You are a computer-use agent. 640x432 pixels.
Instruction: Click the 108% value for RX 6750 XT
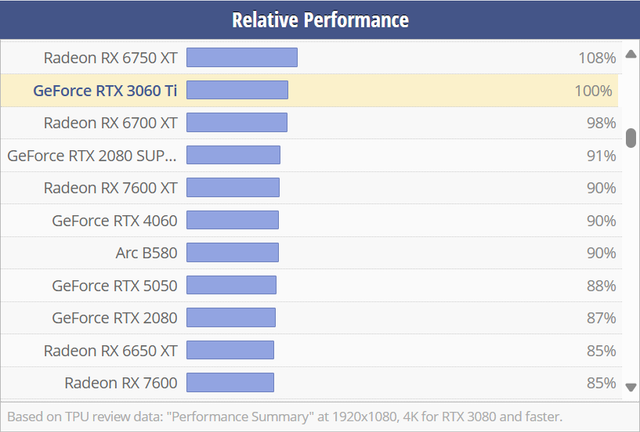(596, 57)
